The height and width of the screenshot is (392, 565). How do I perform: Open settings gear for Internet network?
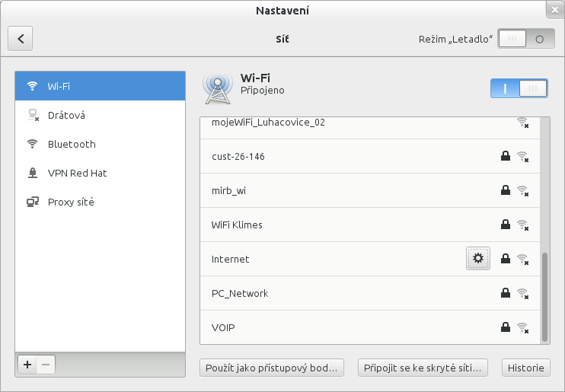[478, 259]
